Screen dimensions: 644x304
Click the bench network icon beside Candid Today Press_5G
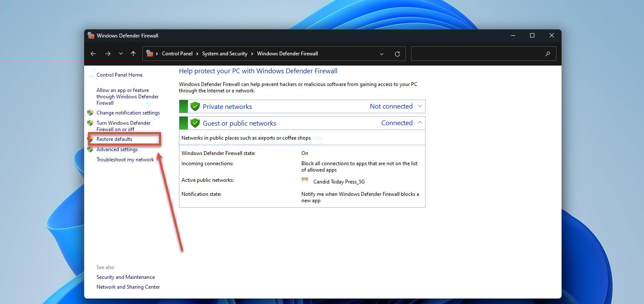point(305,181)
